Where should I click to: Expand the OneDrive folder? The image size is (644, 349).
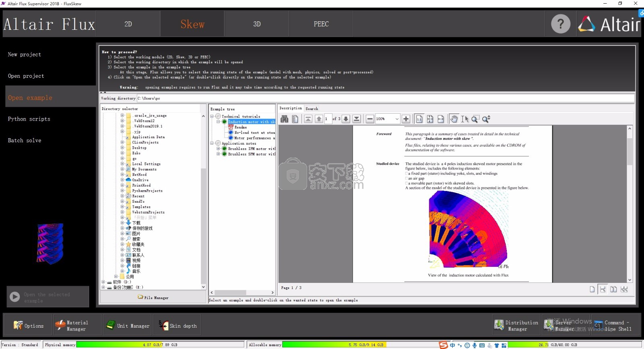coord(122,180)
